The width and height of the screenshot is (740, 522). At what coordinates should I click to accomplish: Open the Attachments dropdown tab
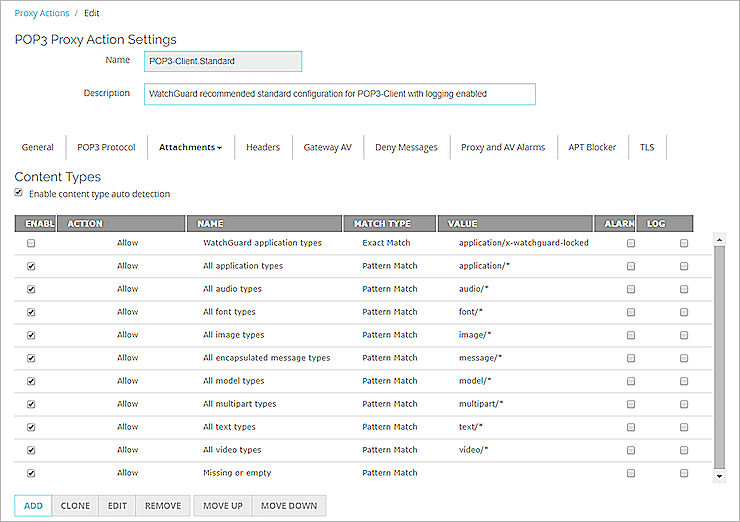(x=190, y=147)
